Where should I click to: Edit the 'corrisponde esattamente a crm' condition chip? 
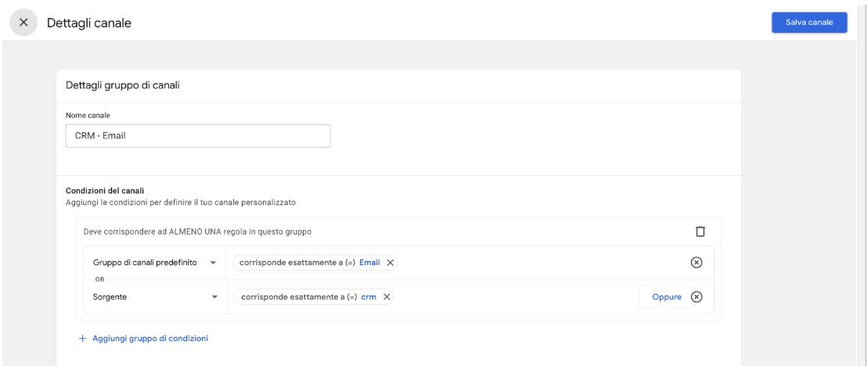(x=314, y=297)
